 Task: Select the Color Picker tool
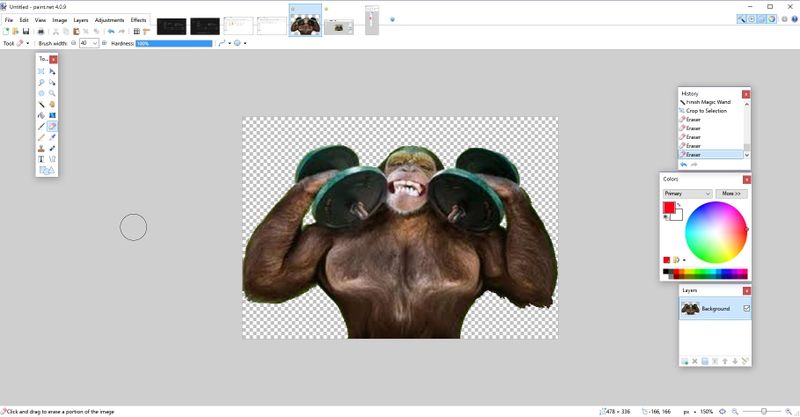[52, 137]
